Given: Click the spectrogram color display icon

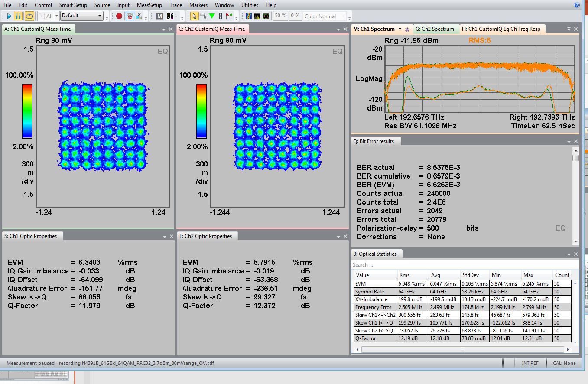Looking at the screenshot, I should (249, 16).
